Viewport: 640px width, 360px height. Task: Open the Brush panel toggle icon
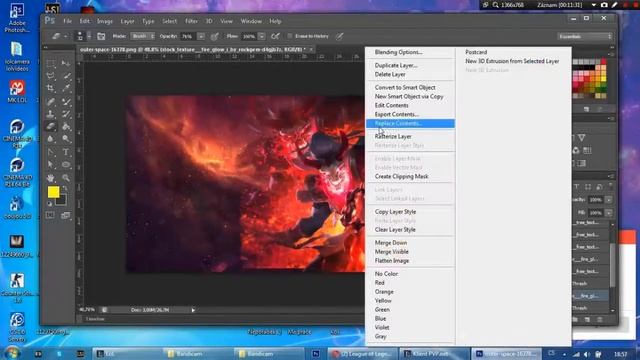(x=101, y=36)
